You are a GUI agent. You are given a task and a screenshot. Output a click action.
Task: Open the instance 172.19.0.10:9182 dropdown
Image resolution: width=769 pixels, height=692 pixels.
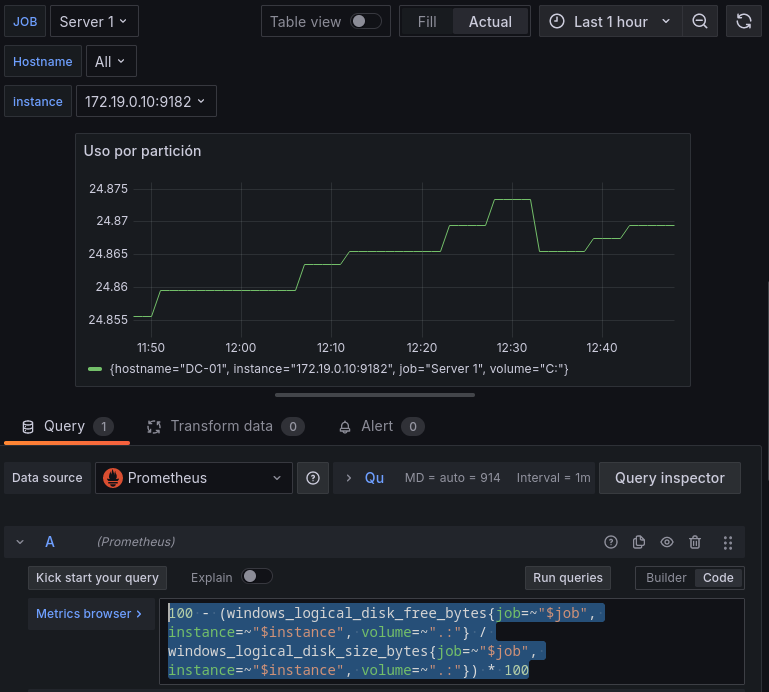click(146, 102)
